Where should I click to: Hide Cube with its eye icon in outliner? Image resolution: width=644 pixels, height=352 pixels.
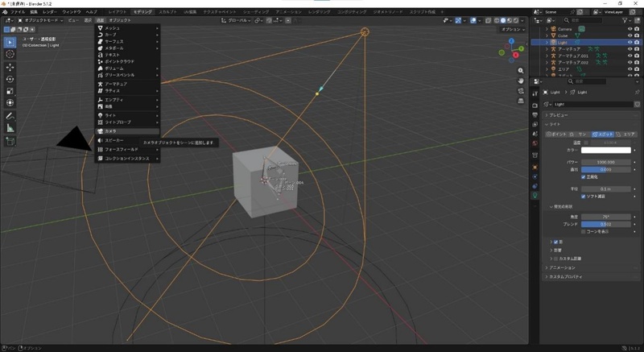(x=630, y=35)
